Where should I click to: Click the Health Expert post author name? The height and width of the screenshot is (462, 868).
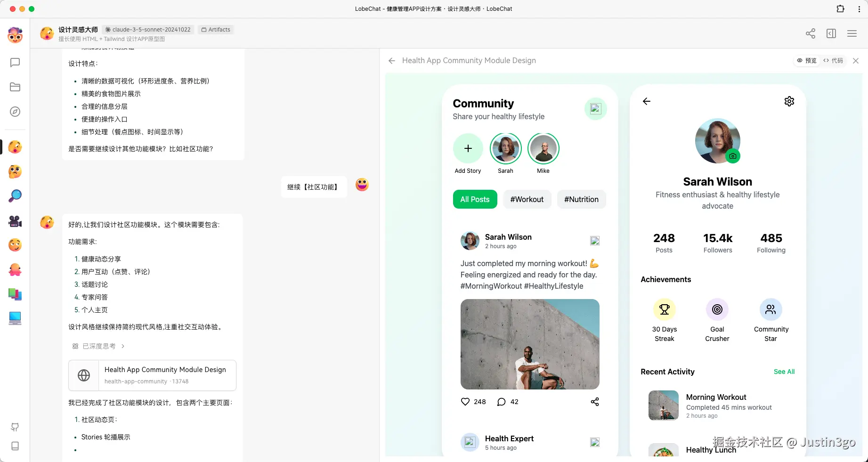click(509, 438)
